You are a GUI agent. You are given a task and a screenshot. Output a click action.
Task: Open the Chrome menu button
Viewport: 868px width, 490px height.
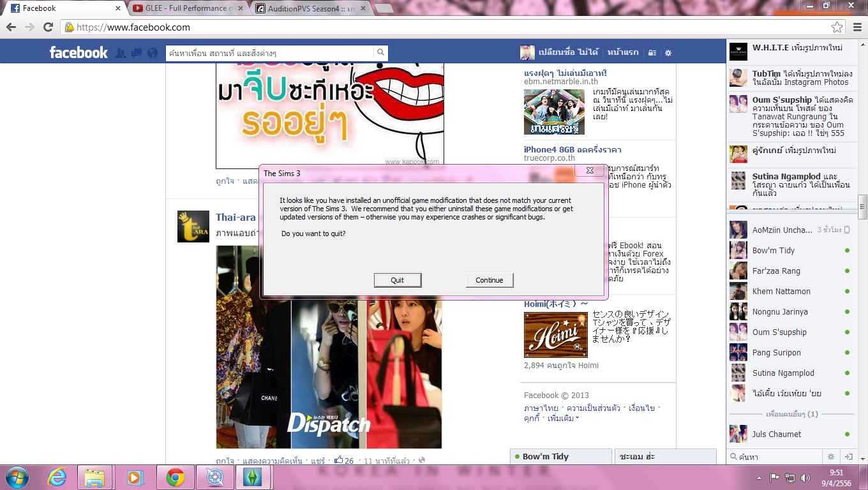coord(857,27)
